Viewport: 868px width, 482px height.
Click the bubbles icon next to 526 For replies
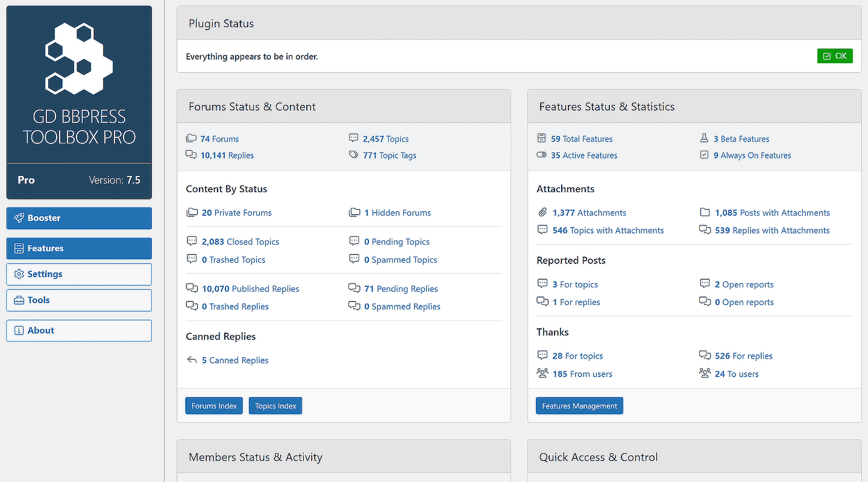click(x=705, y=356)
